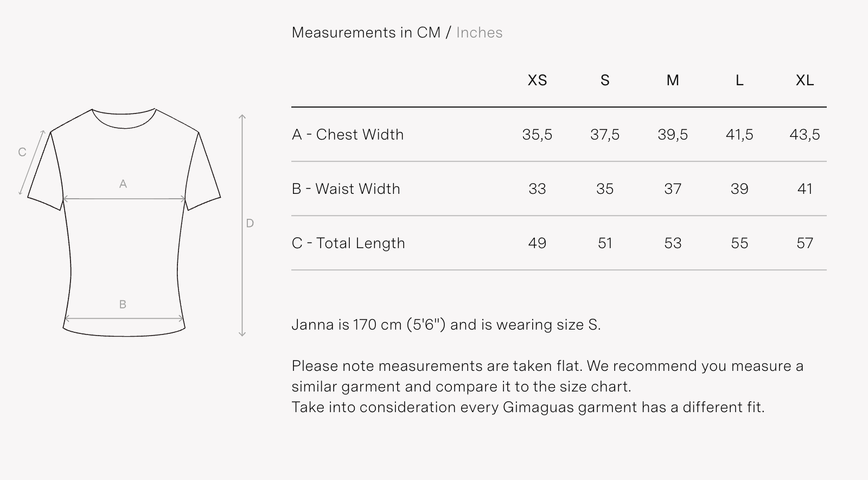Click the A arrow on the shirt diagram
The height and width of the screenshot is (480, 868).
click(x=124, y=199)
